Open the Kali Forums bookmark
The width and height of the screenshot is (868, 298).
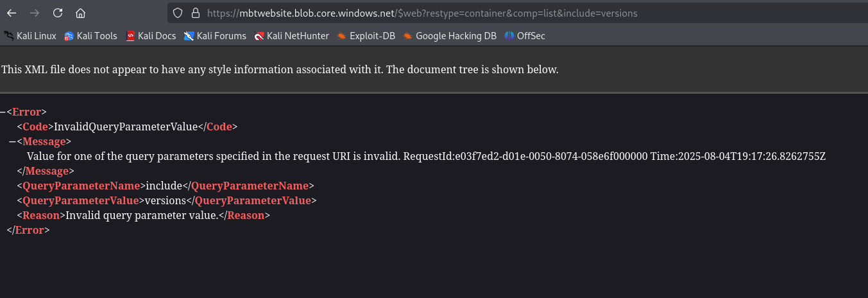(x=215, y=36)
